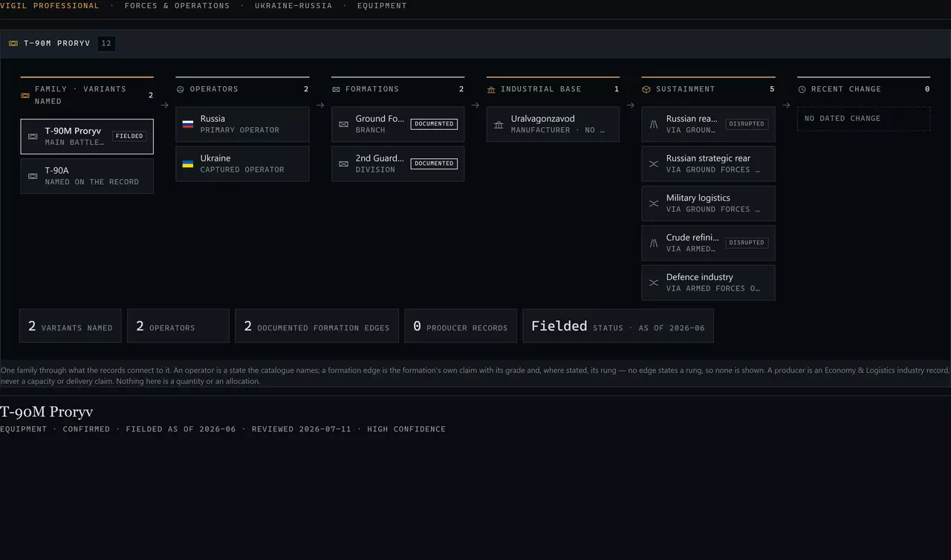The width and height of the screenshot is (951, 560).
Task: Click the Family Variants column icon
Action: click(25, 95)
